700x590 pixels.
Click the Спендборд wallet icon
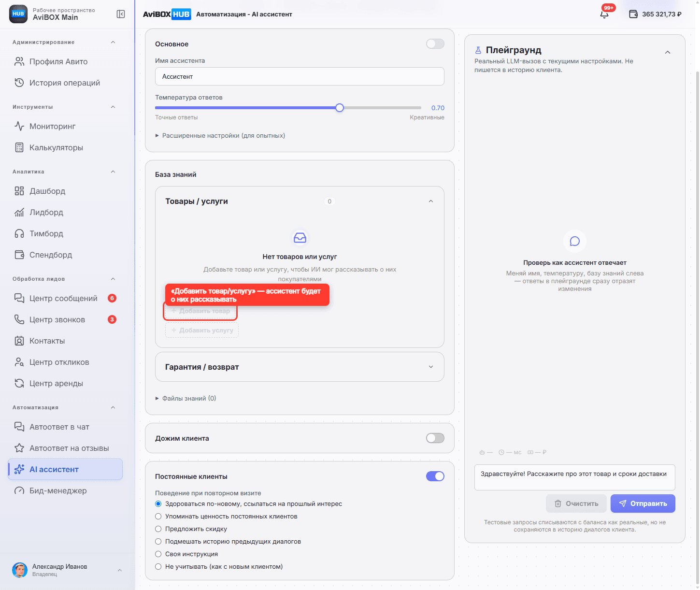(19, 255)
